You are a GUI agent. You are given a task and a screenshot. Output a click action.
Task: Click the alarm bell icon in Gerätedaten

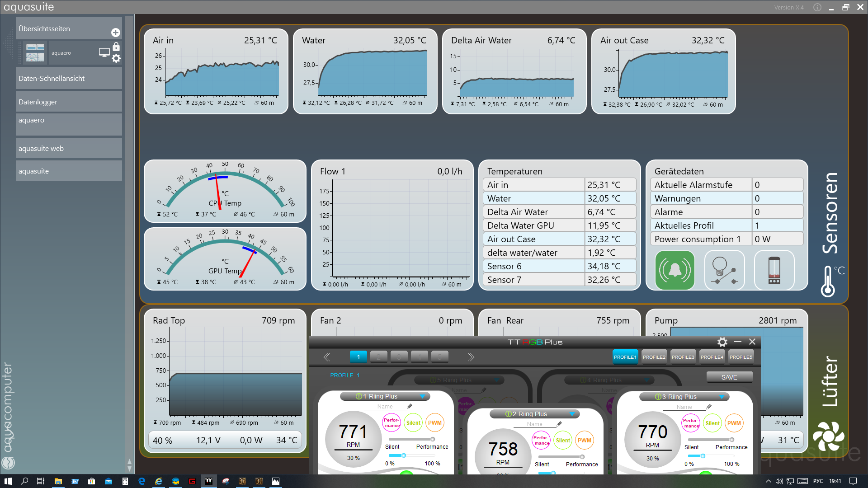(x=675, y=270)
